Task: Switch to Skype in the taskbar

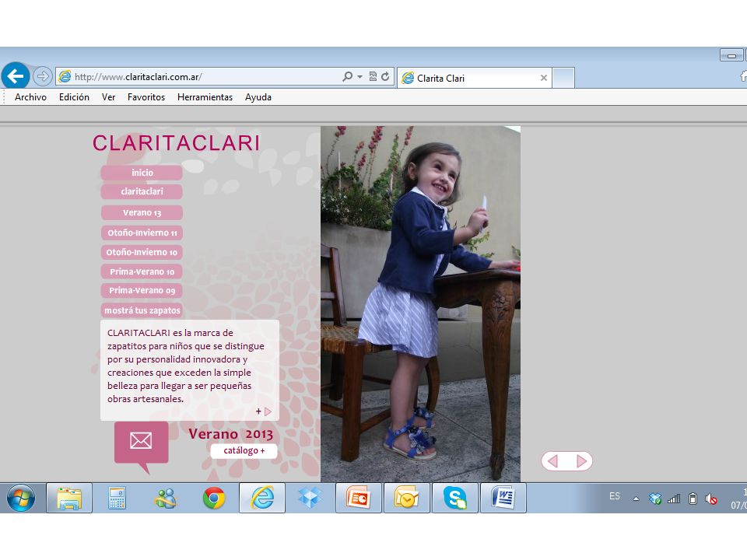Action: tap(455, 498)
